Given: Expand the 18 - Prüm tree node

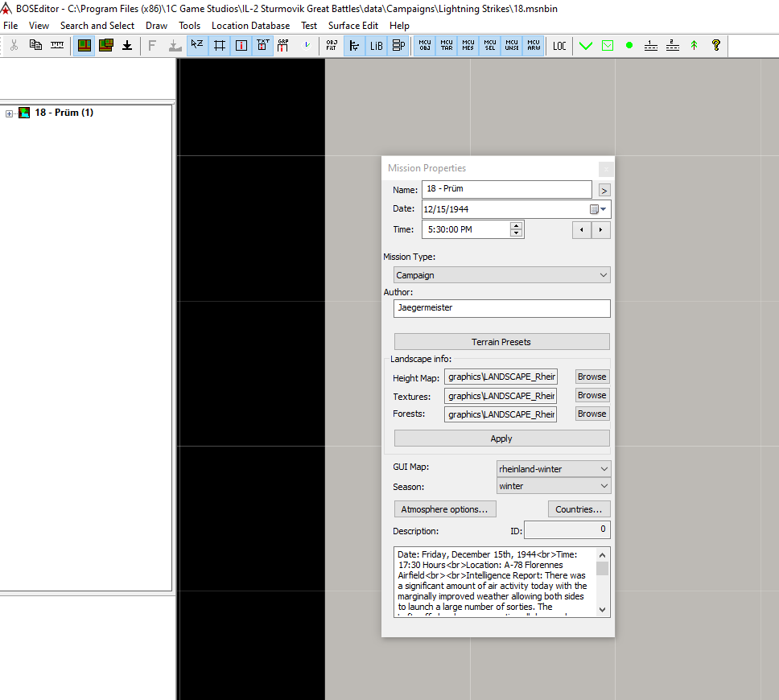Looking at the screenshot, I should pos(9,113).
